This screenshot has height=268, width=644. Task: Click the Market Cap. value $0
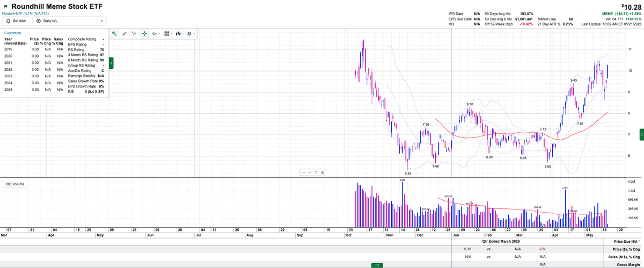[570, 19]
